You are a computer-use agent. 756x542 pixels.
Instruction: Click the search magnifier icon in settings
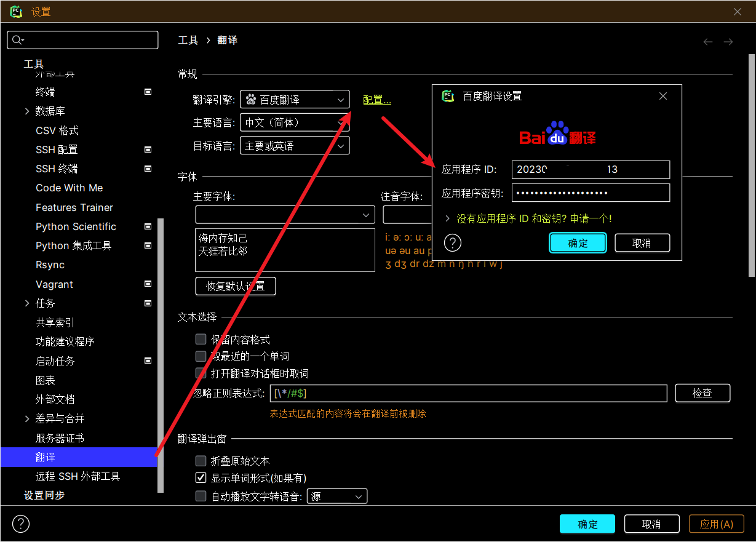point(17,40)
